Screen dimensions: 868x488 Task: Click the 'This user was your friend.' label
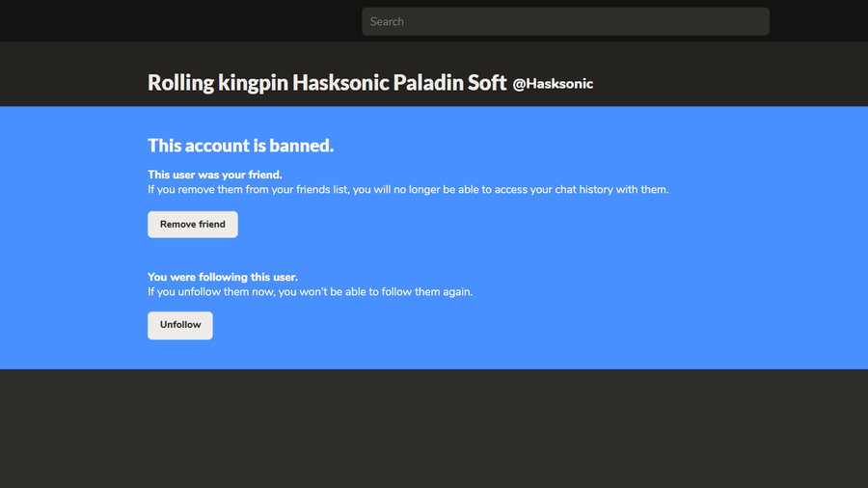point(215,175)
